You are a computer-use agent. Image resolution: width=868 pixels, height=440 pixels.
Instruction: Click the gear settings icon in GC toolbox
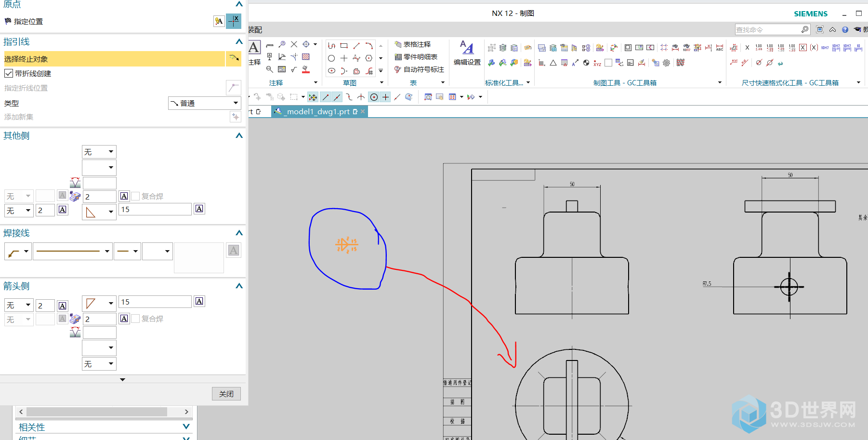click(667, 63)
